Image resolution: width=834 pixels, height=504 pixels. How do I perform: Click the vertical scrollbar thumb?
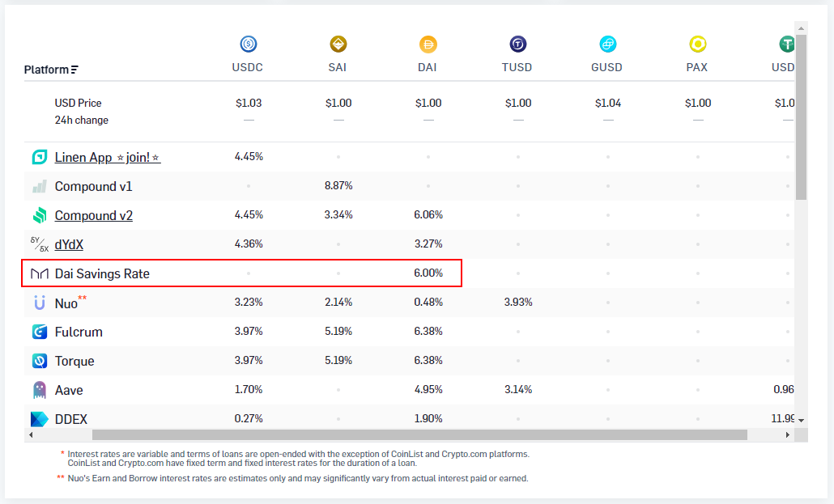[801, 117]
